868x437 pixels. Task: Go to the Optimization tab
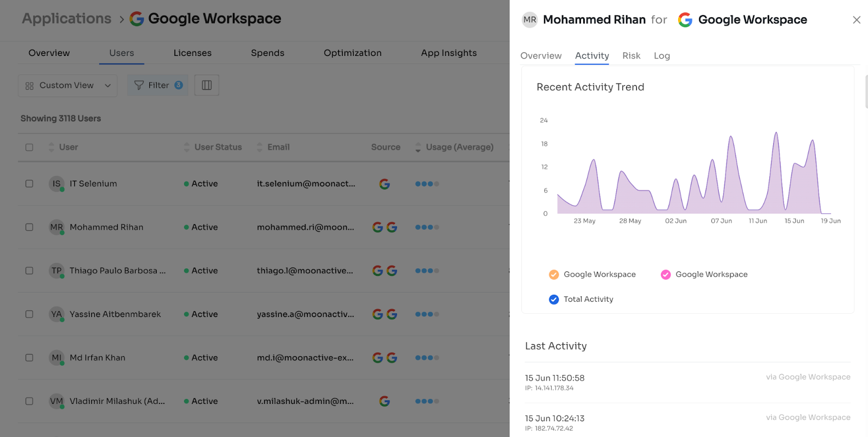click(353, 53)
